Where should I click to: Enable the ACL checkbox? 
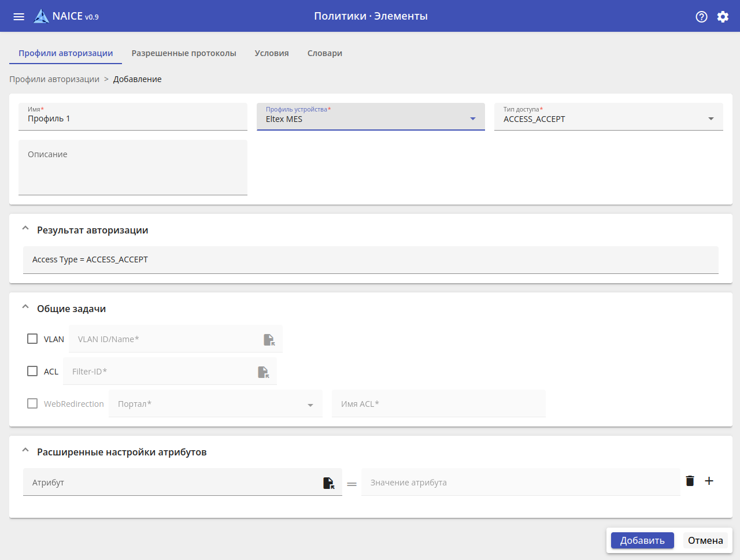click(x=32, y=371)
